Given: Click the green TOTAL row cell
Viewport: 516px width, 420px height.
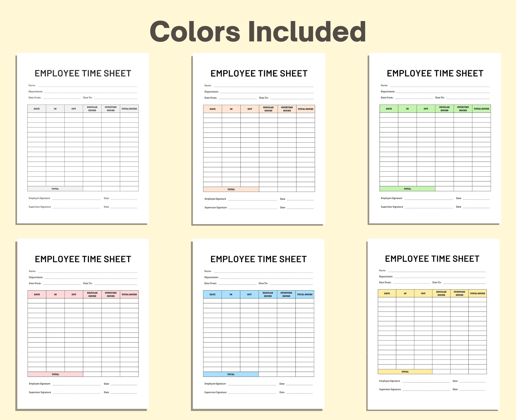Looking at the screenshot, I should [x=407, y=189].
